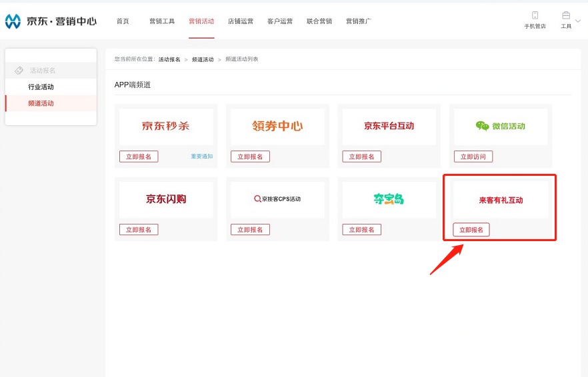Open the 客户运营 menu

pos(280,21)
